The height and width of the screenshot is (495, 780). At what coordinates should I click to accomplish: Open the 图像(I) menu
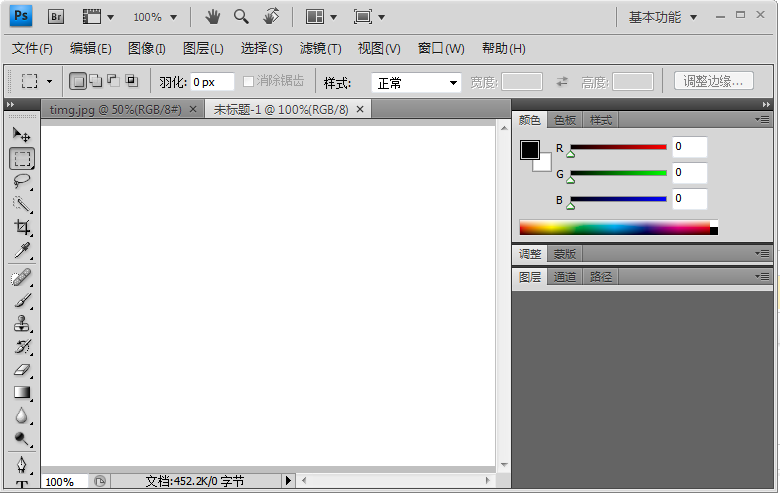tap(147, 48)
